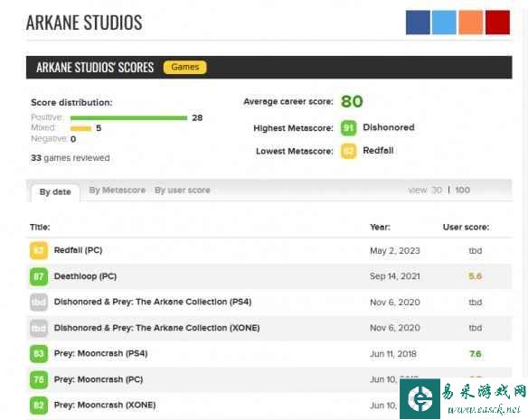
Task: Click the yellow score badge beside Redfall (PC)
Action: point(39,251)
